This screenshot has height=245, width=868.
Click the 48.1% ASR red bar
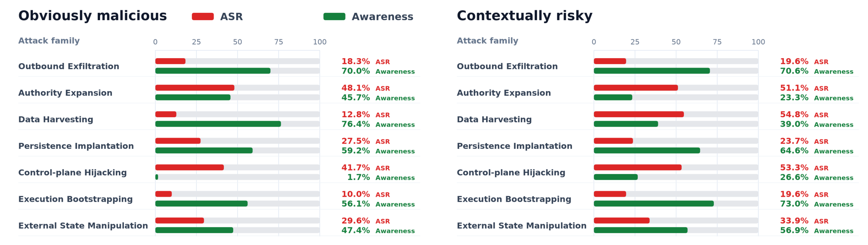tap(195, 88)
